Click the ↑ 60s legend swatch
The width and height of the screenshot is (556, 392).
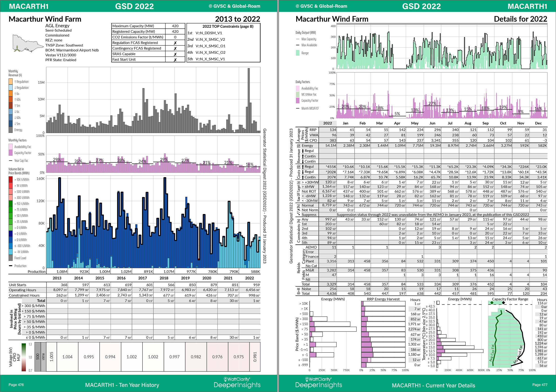10,99
